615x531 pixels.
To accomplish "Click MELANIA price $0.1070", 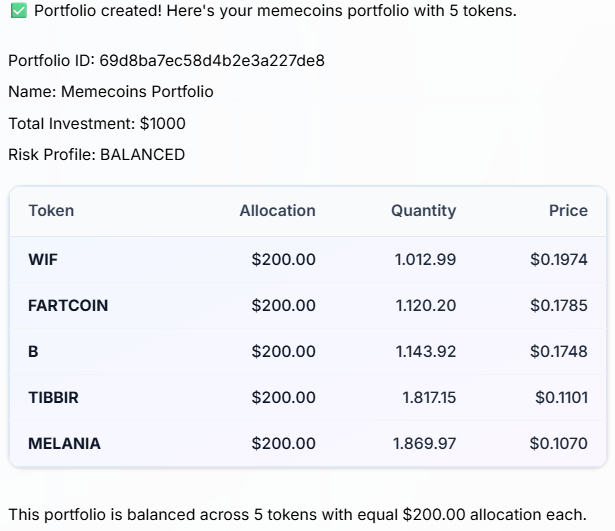I will tap(559, 444).
